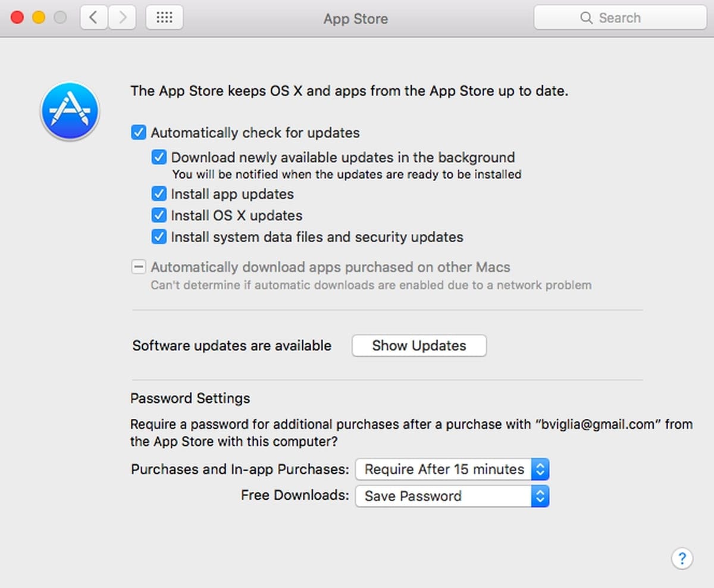Image resolution: width=714 pixels, height=588 pixels.
Task: Click the magnifier icon in the search field
Action: pyautogui.click(x=587, y=18)
